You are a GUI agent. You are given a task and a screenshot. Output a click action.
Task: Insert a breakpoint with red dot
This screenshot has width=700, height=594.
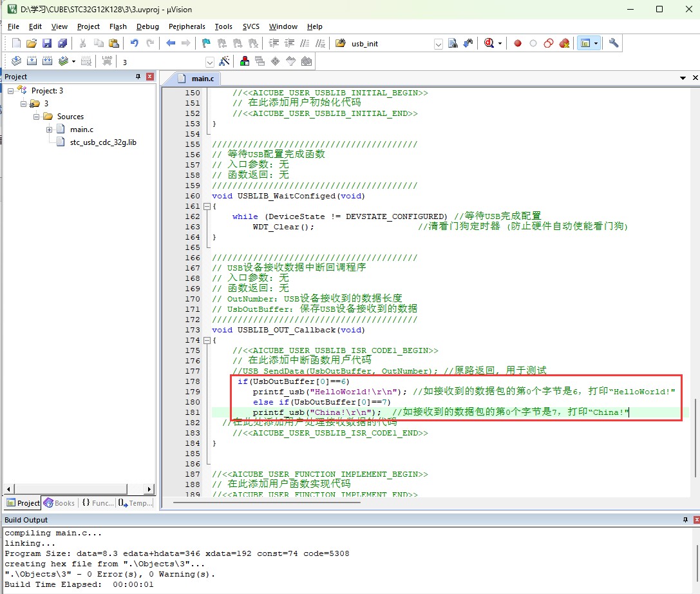pos(517,43)
